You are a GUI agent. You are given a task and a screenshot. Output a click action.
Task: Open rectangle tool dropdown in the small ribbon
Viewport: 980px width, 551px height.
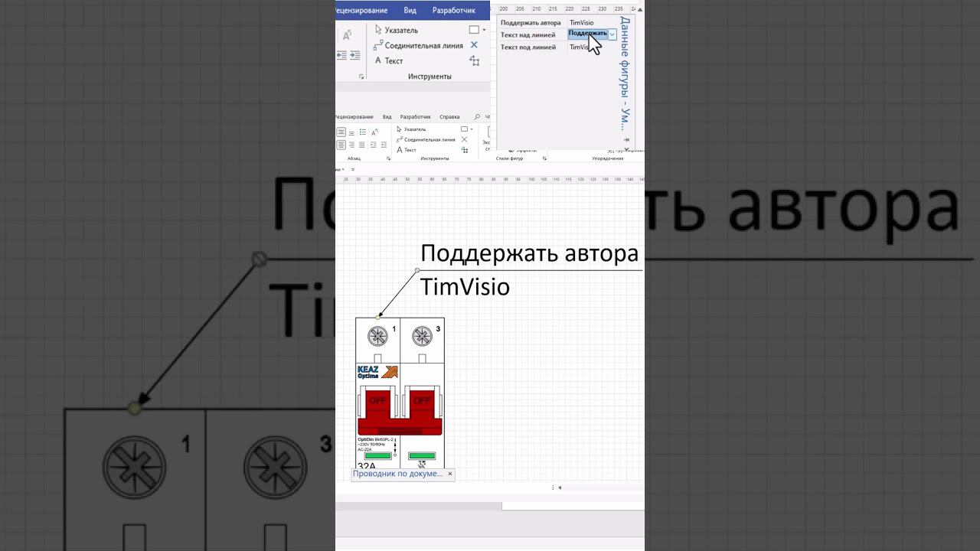(x=471, y=129)
